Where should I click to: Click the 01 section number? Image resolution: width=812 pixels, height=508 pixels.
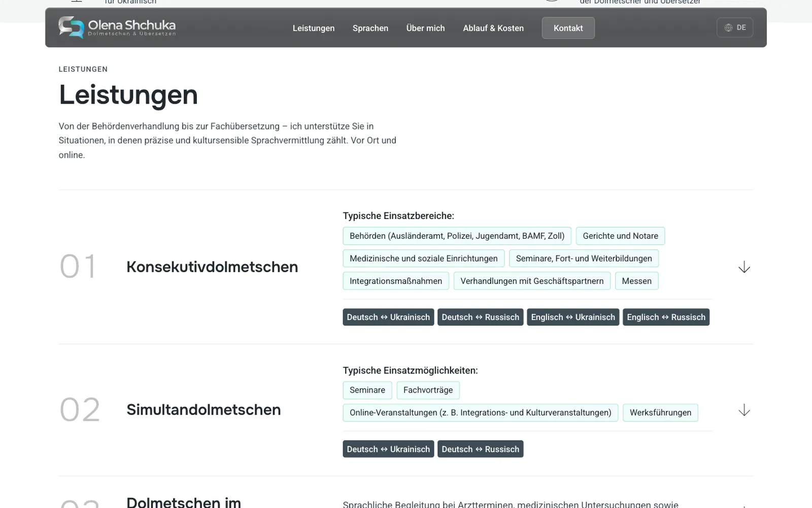tap(78, 267)
